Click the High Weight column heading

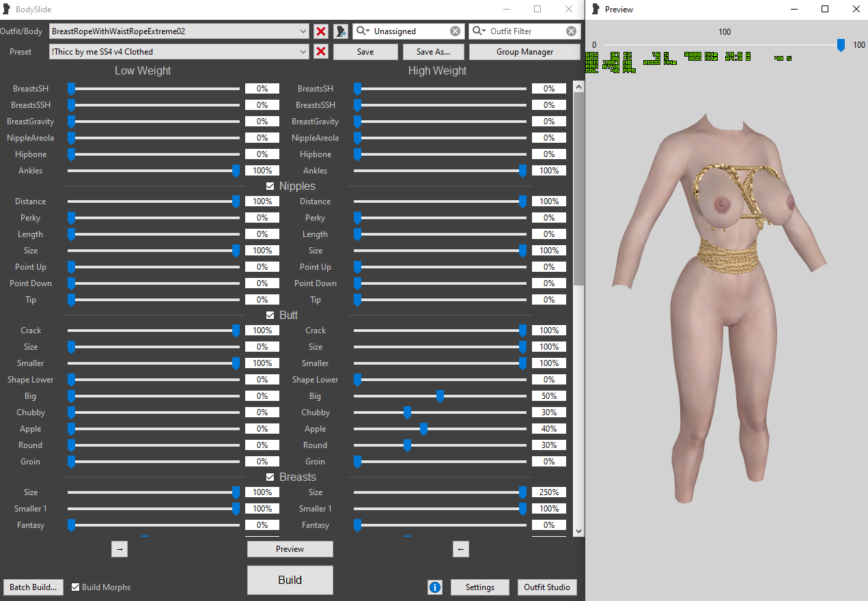(437, 71)
